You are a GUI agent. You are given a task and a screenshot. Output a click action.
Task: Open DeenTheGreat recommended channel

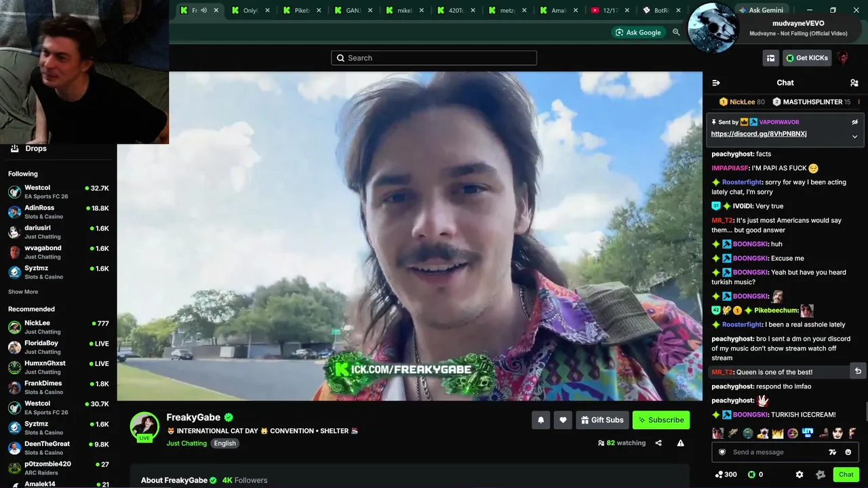58,448
